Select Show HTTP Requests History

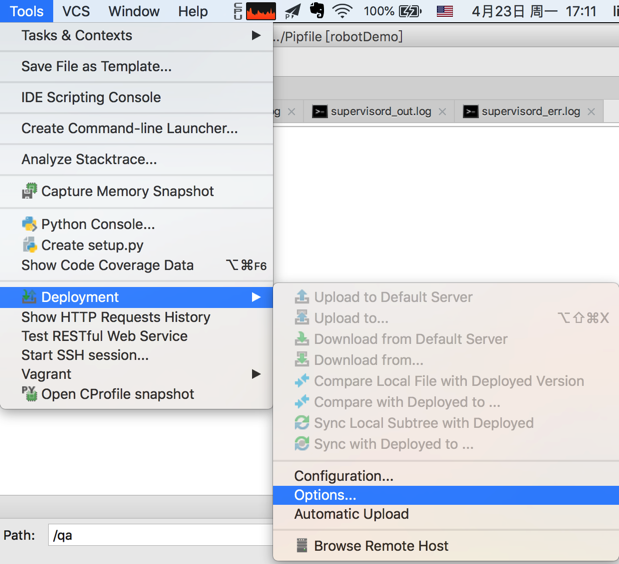point(136,317)
